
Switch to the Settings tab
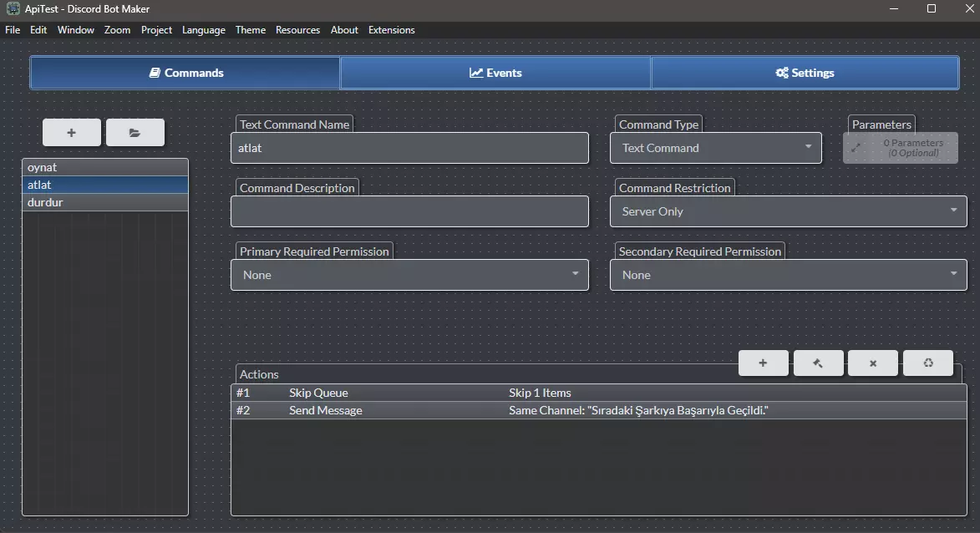point(805,73)
